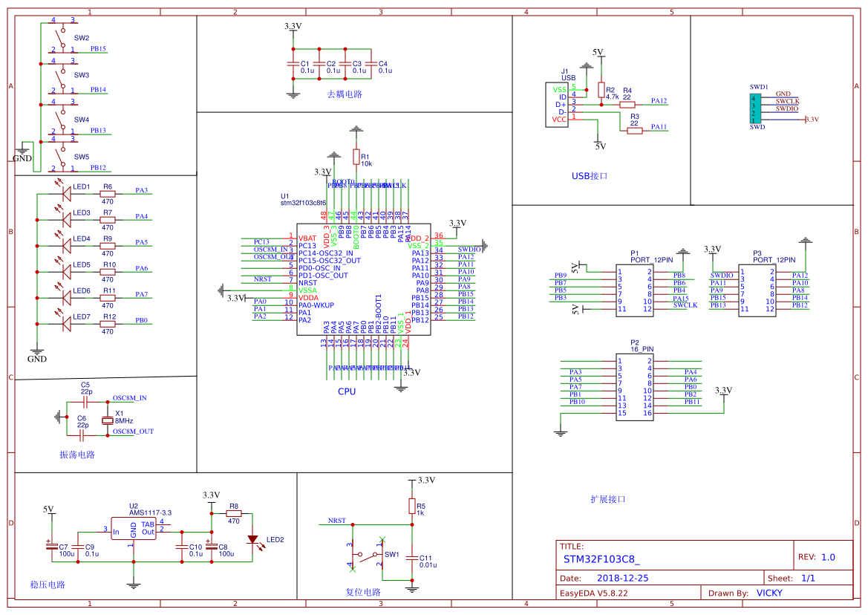
Task: Select the U1 stm32f103c8t6 chip body
Action: [364, 279]
